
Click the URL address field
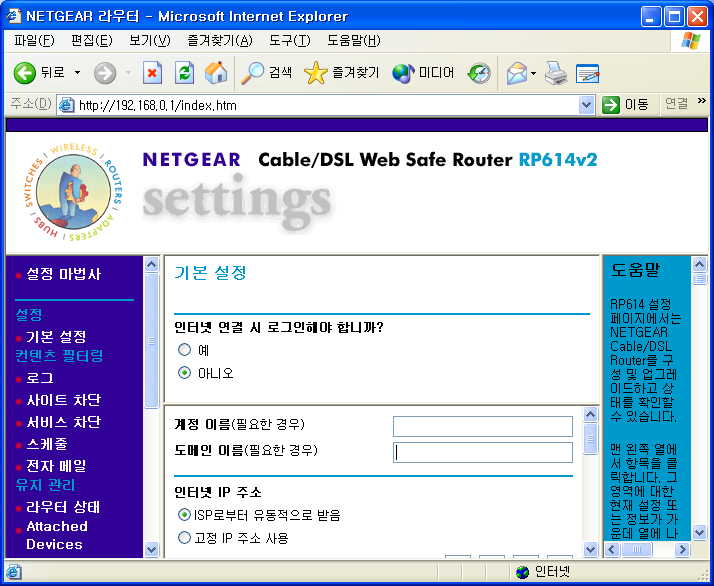326,105
